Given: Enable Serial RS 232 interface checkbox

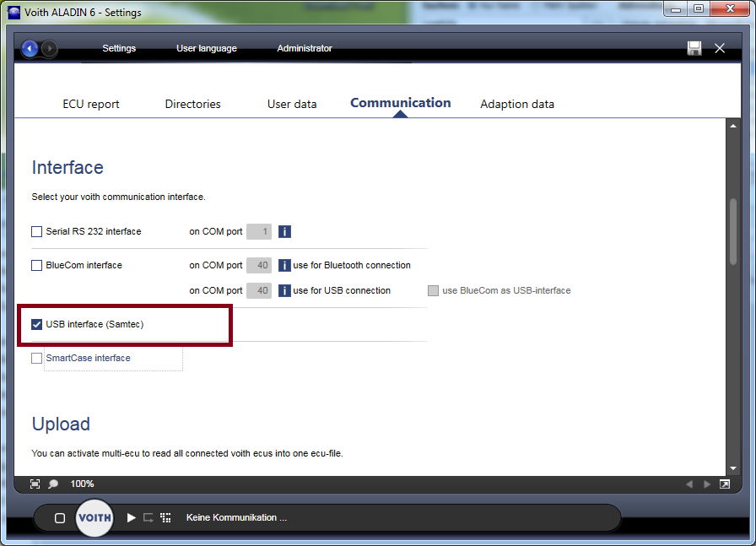Looking at the screenshot, I should [36, 231].
